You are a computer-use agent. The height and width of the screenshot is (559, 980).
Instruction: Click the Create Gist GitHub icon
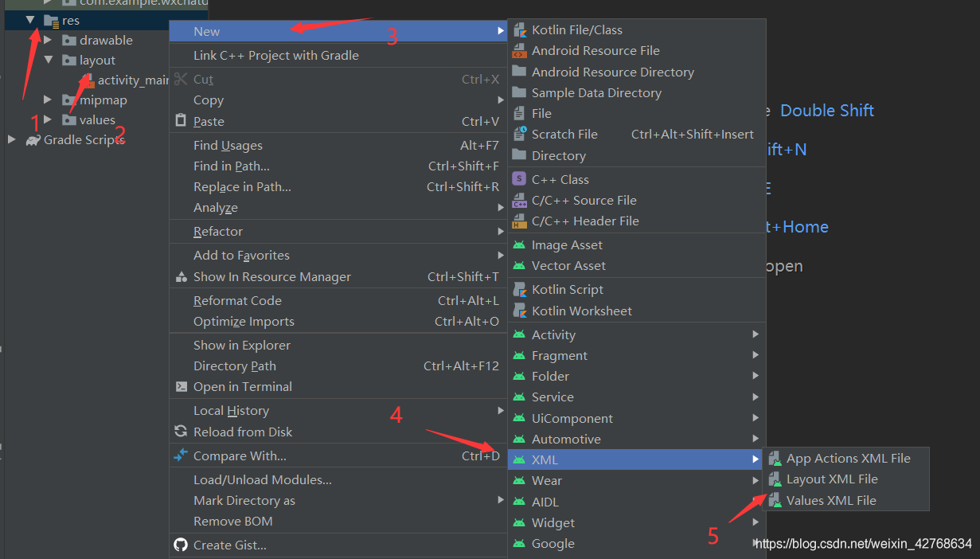click(180, 545)
